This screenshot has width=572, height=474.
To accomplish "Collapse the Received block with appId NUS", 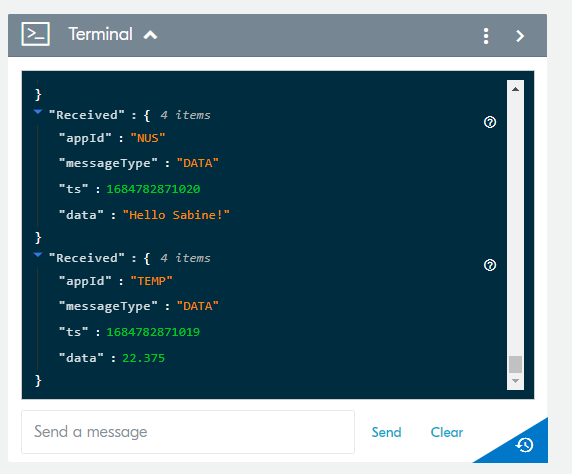I will pyautogui.click(x=38, y=112).
